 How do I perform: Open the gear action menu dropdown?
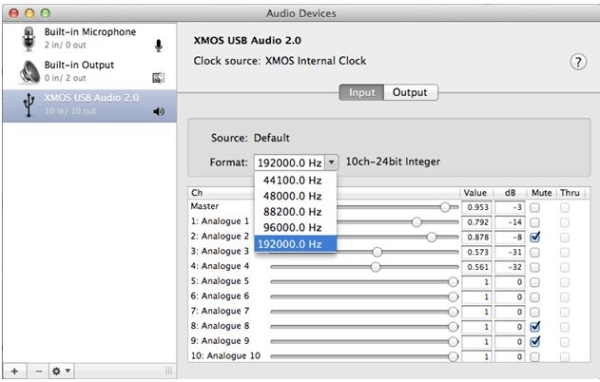coord(61,371)
